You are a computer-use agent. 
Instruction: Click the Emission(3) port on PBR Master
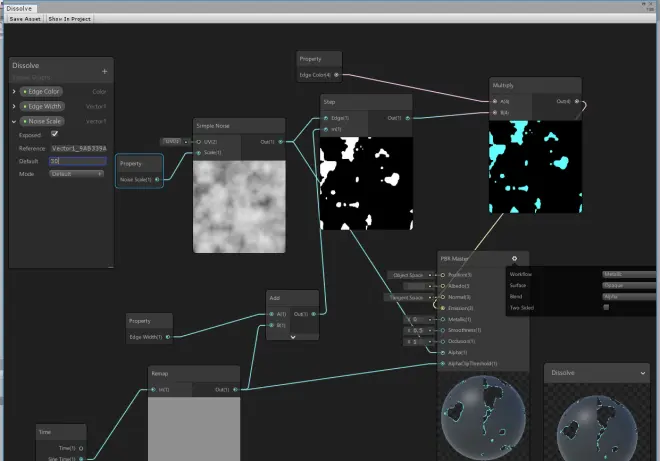pos(443,308)
